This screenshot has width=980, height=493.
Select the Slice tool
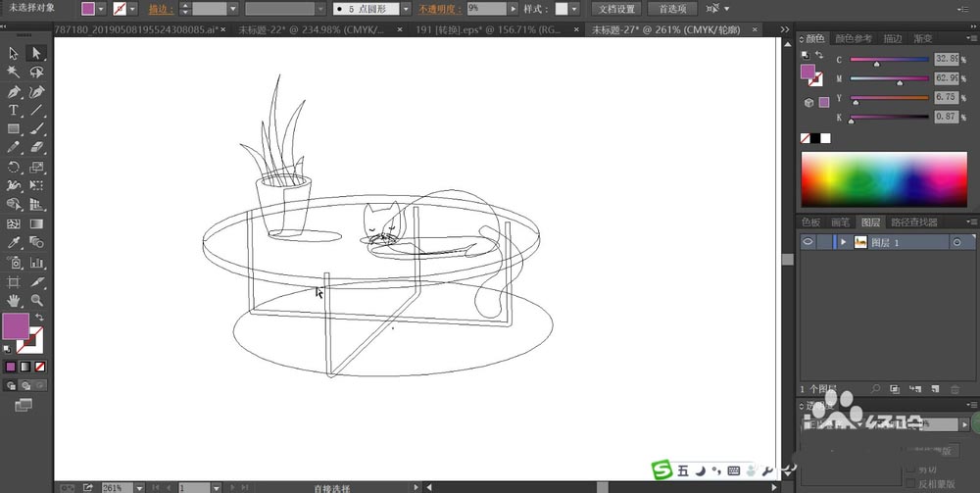pyautogui.click(x=36, y=282)
